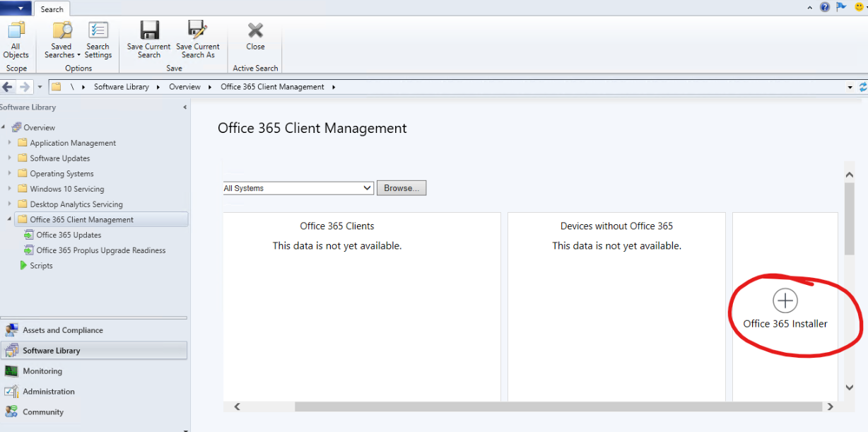Expand the Software Updates tree node

[10, 158]
